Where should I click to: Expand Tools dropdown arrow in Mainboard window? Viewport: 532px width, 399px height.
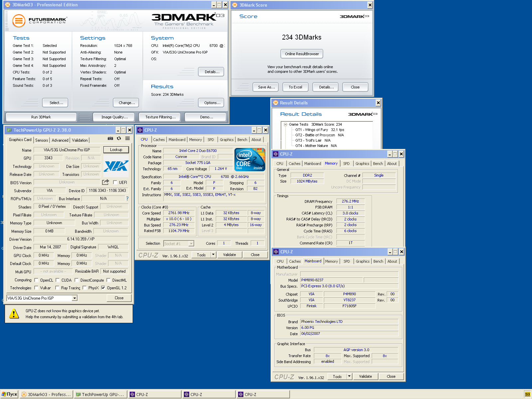point(349,376)
